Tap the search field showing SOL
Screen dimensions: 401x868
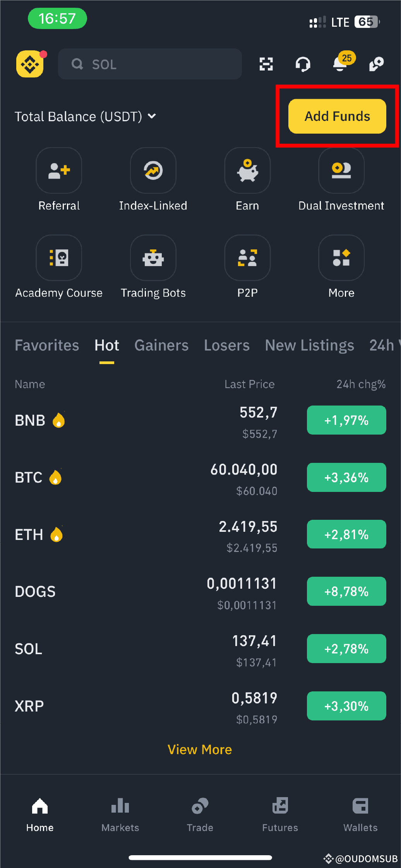(150, 64)
